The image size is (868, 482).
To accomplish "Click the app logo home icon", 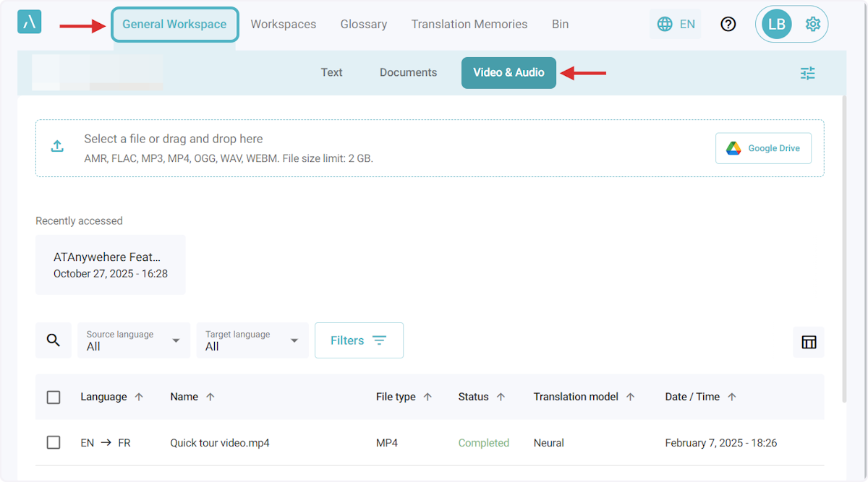I will pyautogui.click(x=30, y=22).
